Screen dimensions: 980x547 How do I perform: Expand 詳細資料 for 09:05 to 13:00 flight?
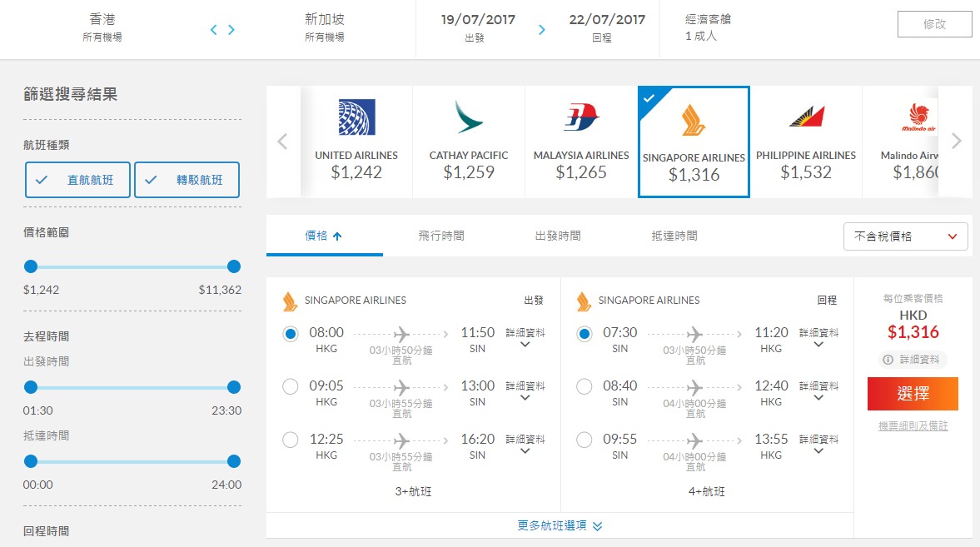[x=525, y=390]
